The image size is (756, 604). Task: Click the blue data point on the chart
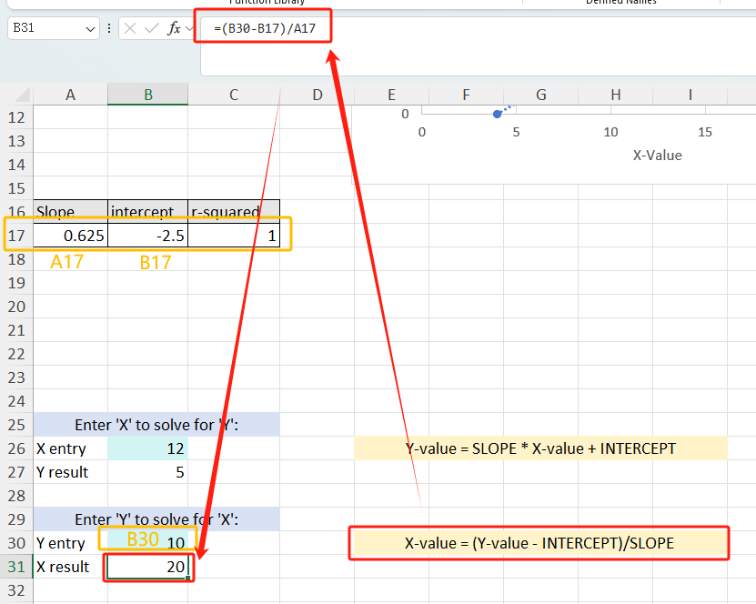[x=497, y=114]
